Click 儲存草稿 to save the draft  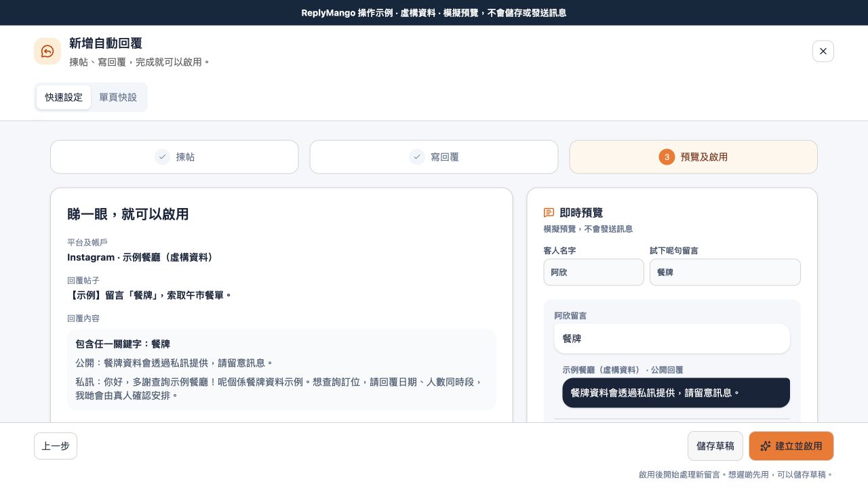pyautogui.click(x=715, y=446)
